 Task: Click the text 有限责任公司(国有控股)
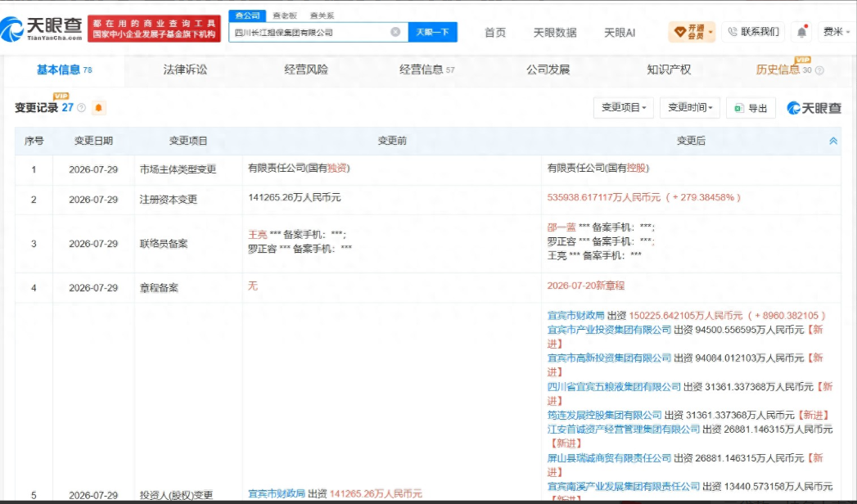(x=598, y=169)
